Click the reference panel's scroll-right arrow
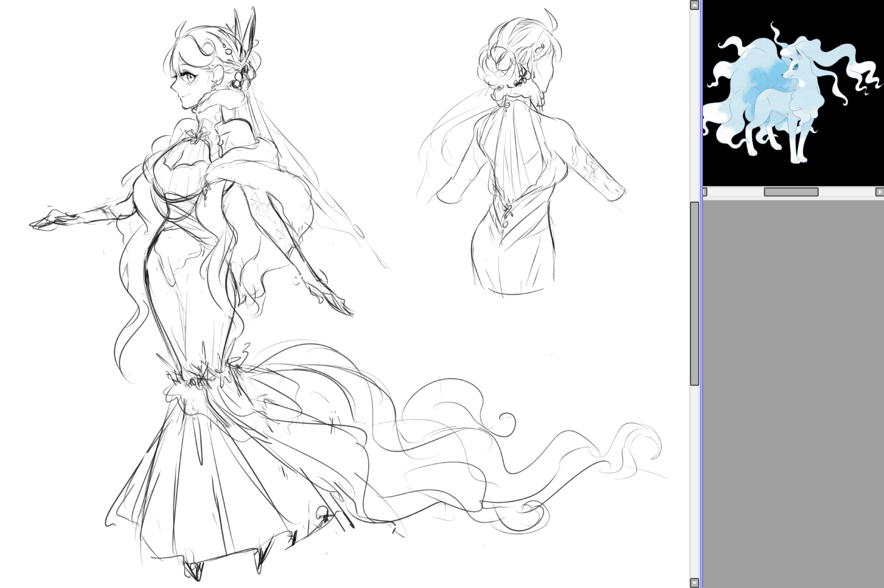Image resolution: width=884 pixels, height=588 pixels. 880,192
